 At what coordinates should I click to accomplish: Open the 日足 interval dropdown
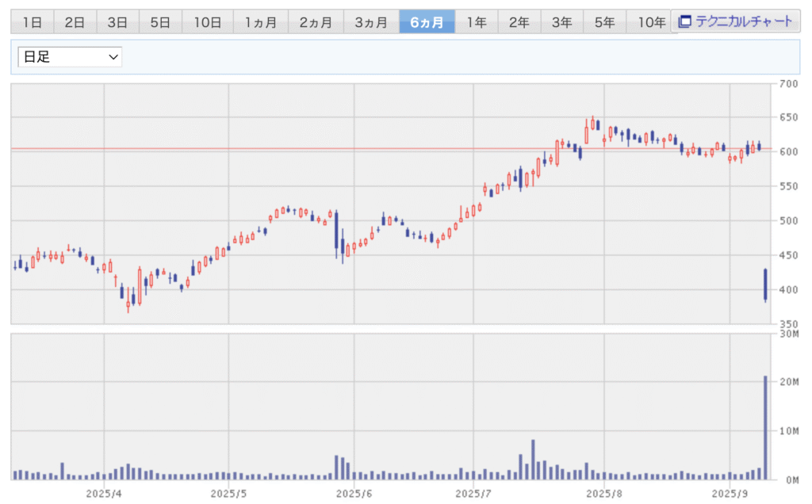click(x=71, y=57)
